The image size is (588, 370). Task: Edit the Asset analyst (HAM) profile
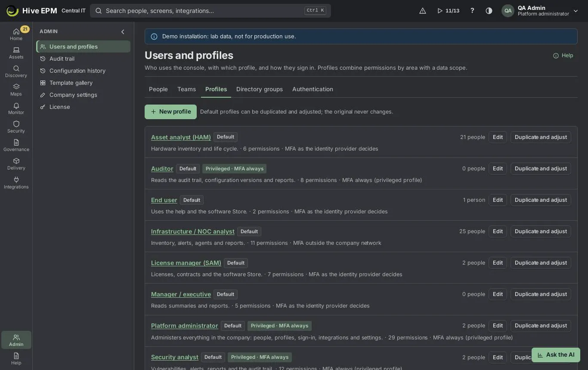[498, 137]
